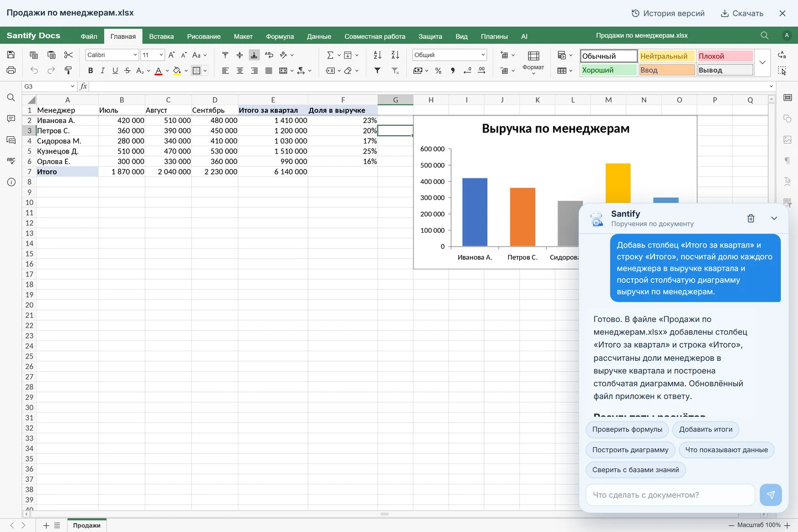Toggle bold formatting

[x=90, y=70]
